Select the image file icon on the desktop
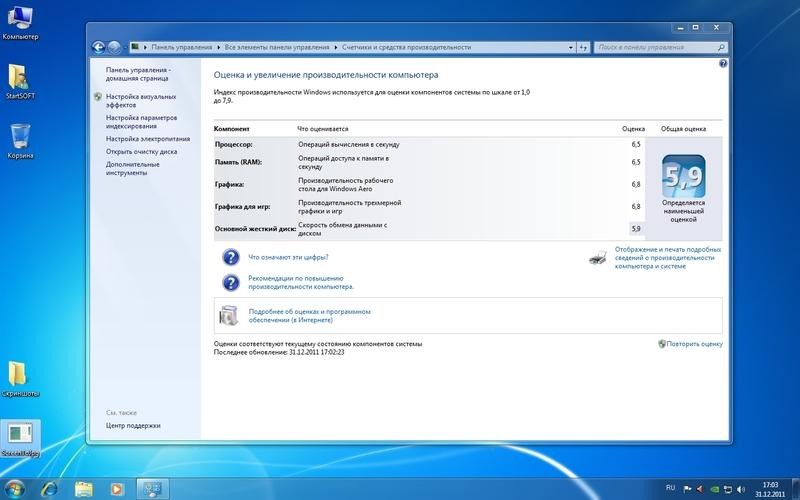The width and height of the screenshot is (800, 500). coord(20,439)
